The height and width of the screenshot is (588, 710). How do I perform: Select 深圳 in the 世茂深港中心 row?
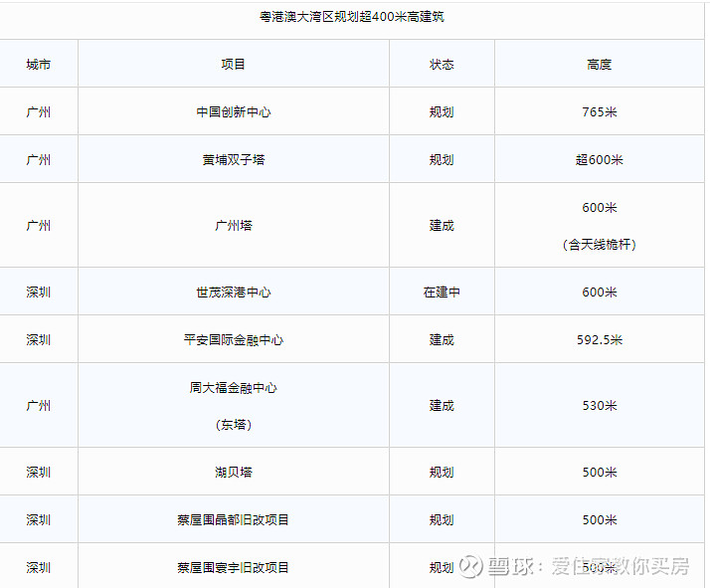(39, 293)
